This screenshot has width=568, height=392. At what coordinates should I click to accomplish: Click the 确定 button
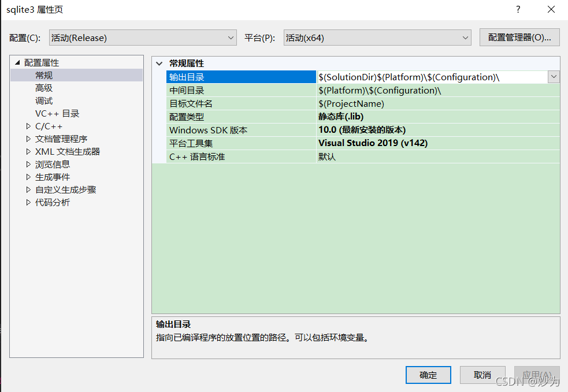point(428,375)
